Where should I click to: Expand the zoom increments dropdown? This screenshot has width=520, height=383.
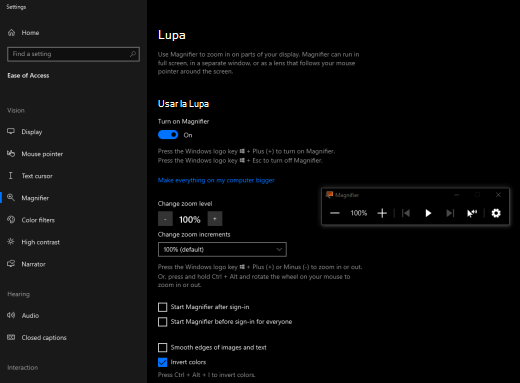coord(222,249)
